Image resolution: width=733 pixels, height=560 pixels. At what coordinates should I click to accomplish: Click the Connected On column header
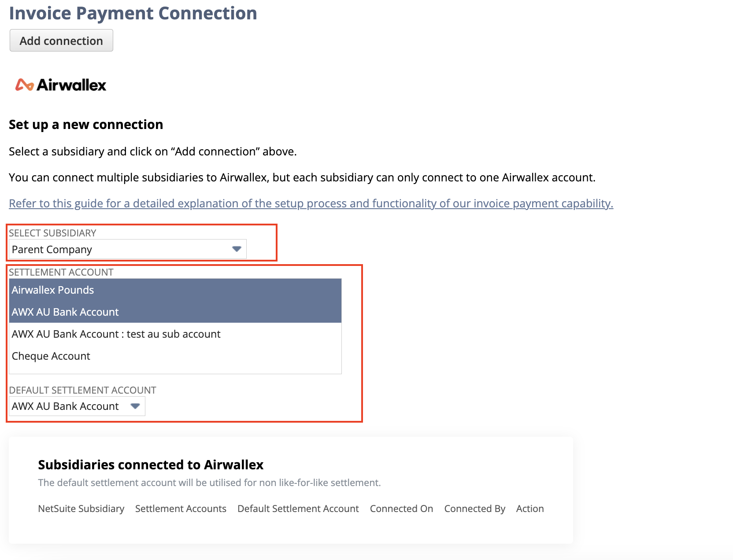coord(401,508)
